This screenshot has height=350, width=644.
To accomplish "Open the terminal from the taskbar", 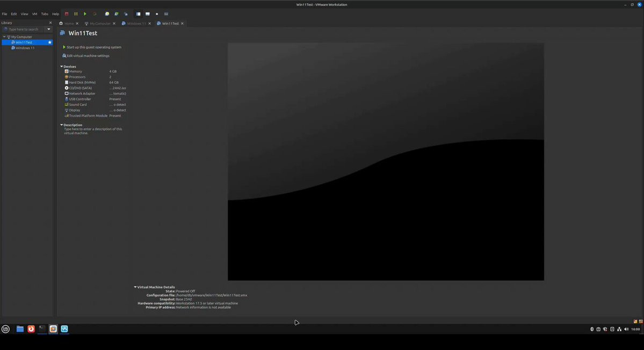I will [x=42, y=329].
